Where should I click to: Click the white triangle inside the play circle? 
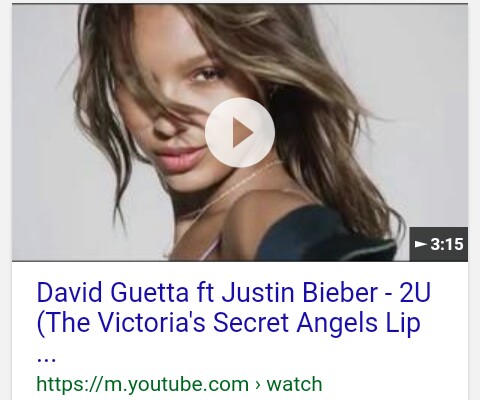pyautogui.click(x=243, y=133)
